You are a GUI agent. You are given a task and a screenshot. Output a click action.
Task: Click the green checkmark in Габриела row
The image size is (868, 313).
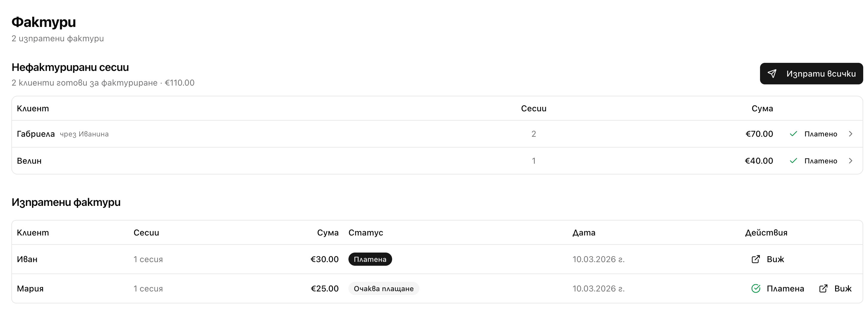click(793, 134)
